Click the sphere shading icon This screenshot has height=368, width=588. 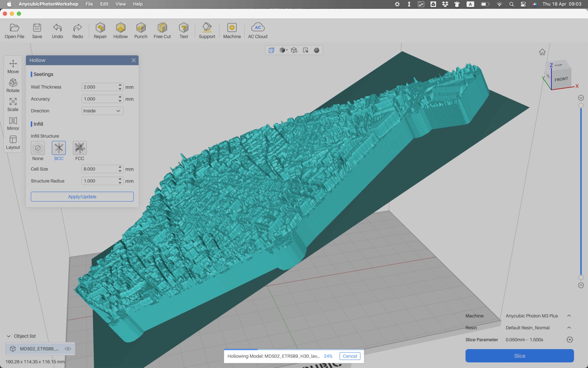tap(317, 50)
